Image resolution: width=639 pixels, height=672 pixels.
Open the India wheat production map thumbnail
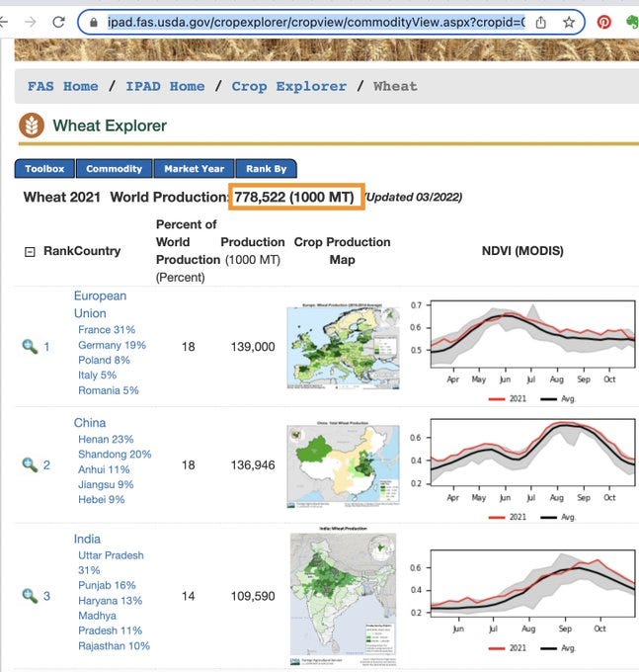tap(343, 596)
